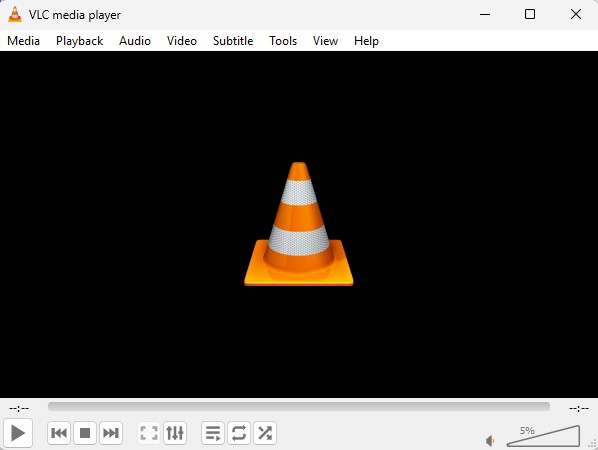Toggle the playlist view icon
Screen dimensions: 598x450
pos(213,433)
